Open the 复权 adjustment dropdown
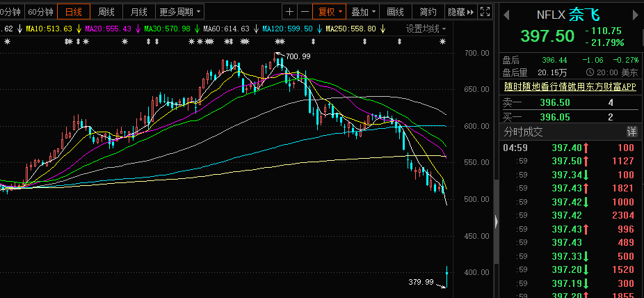The image size is (644, 298). pos(330,12)
